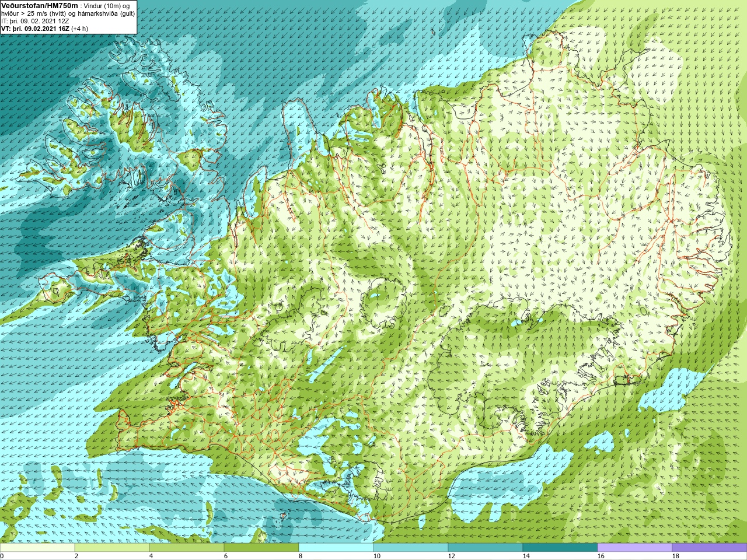Click the dark green 6–8 m/s legend swatch
Image resolution: width=747 pixels, height=560 pixels.
click(x=261, y=548)
